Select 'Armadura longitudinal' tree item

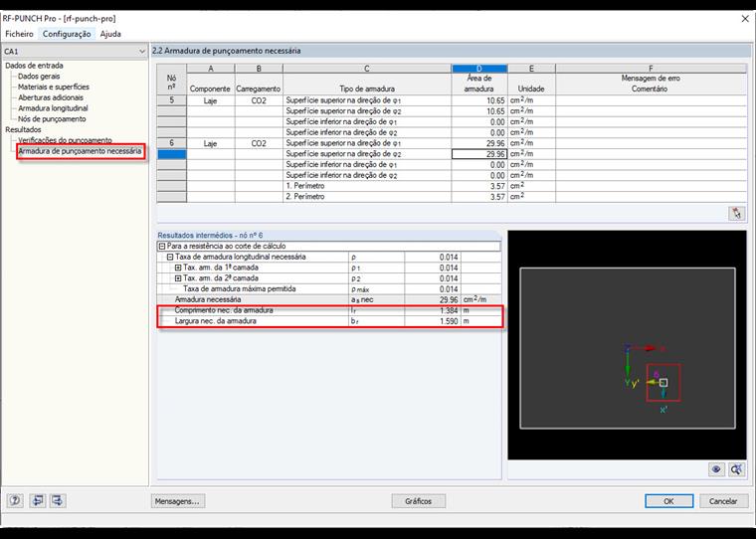pos(53,108)
